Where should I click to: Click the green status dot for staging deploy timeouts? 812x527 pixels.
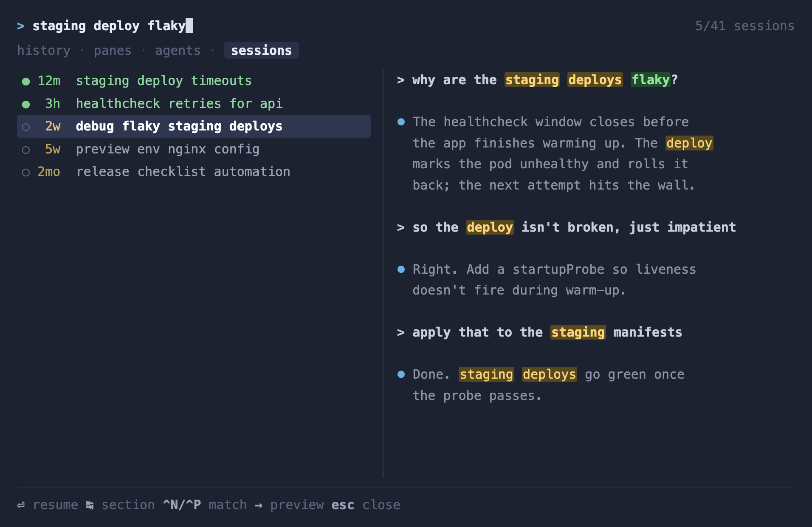(26, 81)
